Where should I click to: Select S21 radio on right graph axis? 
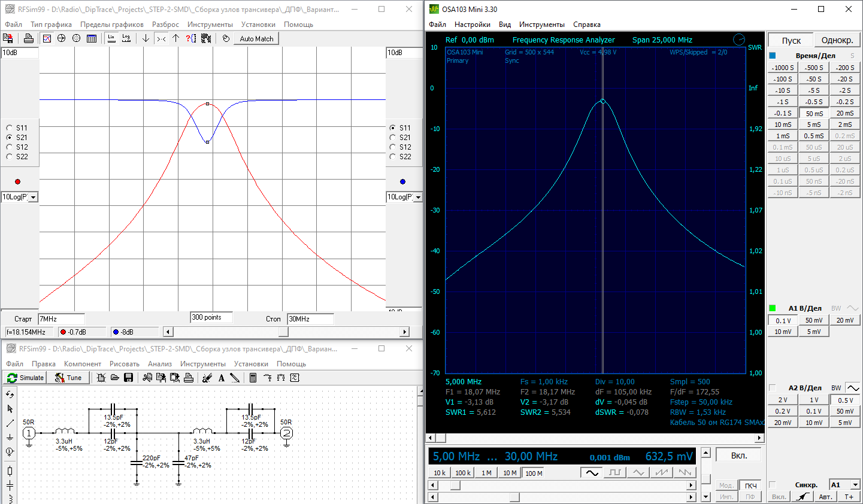click(x=392, y=137)
